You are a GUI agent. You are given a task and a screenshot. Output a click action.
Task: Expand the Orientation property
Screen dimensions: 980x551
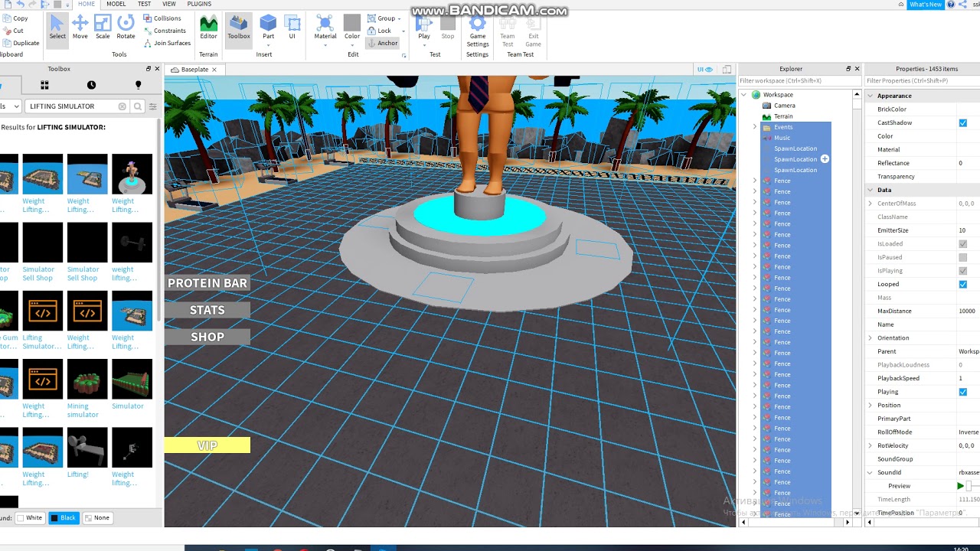tap(870, 338)
